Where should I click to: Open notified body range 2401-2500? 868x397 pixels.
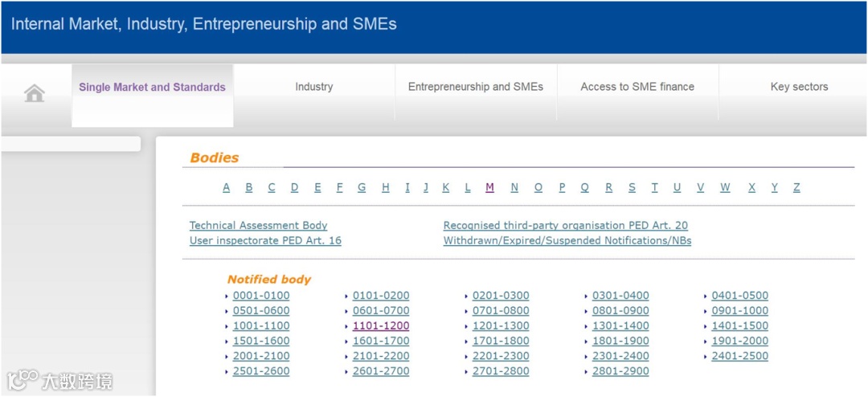(739, 356)
